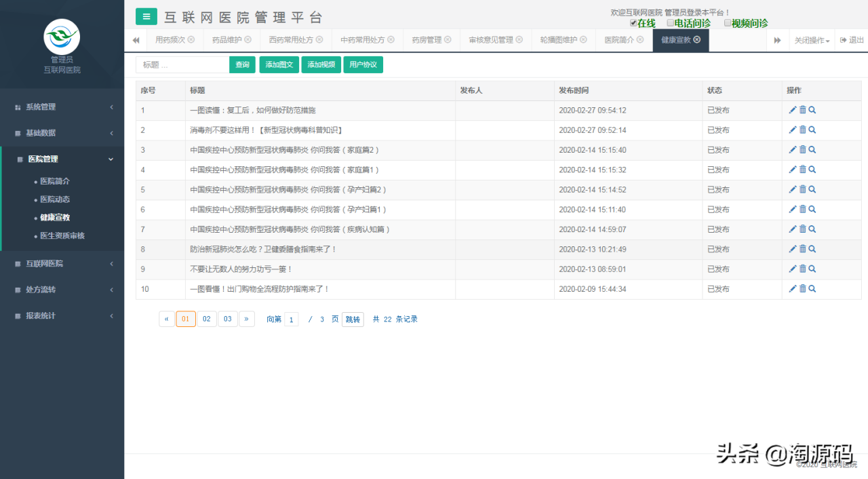Go to next page with » button
This screenshot has height=479, width=868.
(247, 320)
